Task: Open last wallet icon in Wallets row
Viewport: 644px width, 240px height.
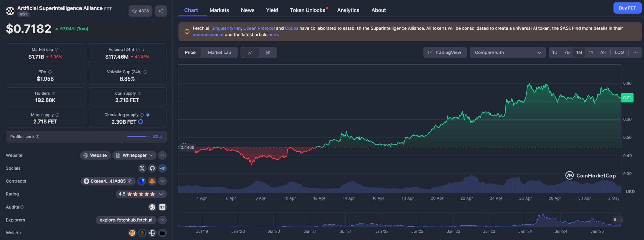Action: click(x=163, y=233)
